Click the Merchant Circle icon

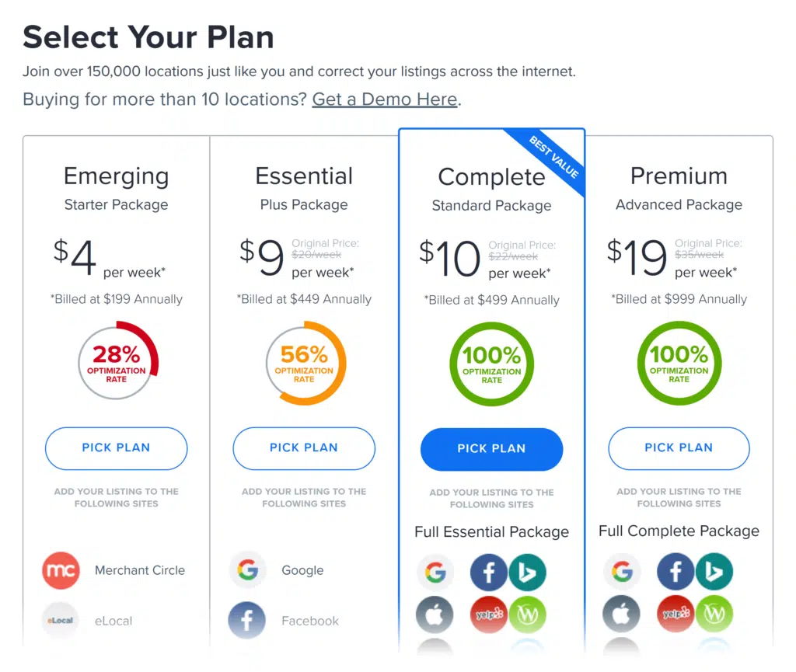pyautogui.click(x=61, y=570)
